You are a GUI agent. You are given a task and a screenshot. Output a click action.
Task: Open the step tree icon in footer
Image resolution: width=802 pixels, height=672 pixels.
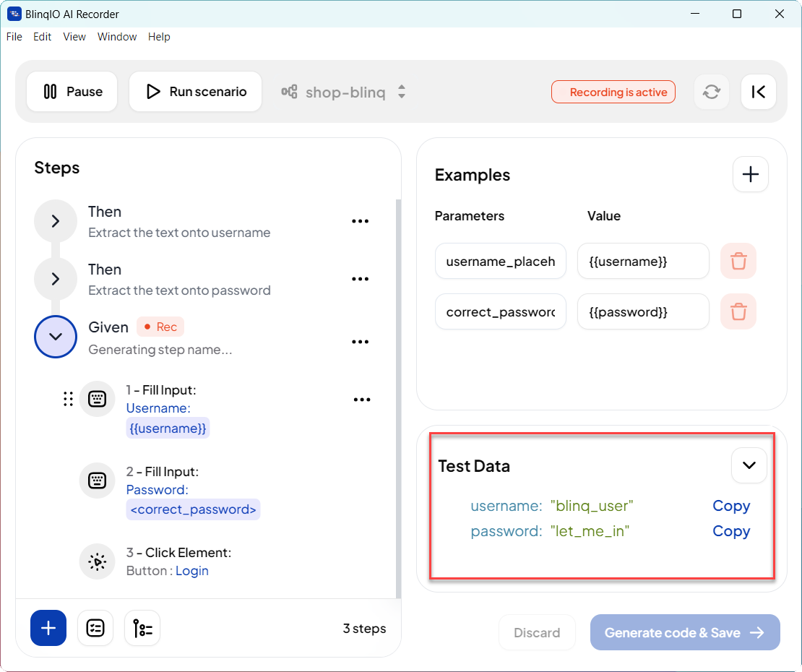click(142, 628)
